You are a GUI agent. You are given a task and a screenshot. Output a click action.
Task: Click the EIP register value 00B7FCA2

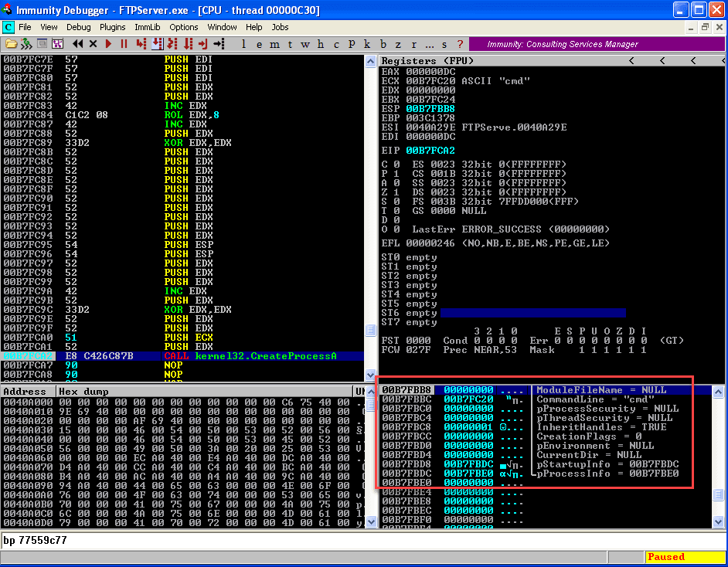[x=430, y=151]
